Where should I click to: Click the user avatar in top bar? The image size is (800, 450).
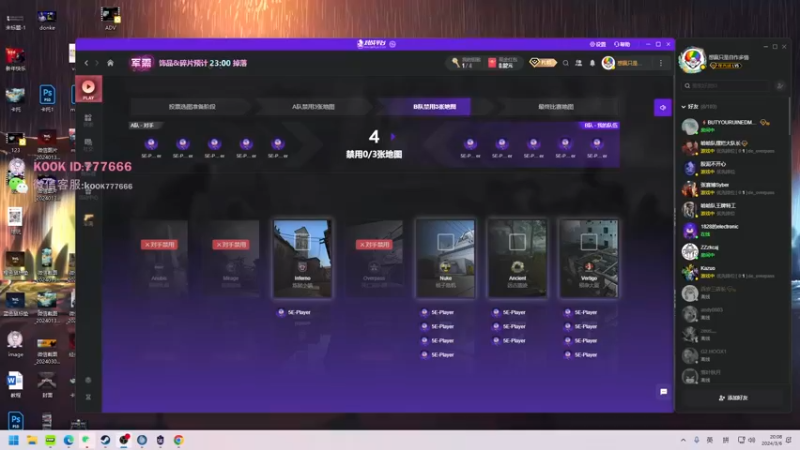tap(608, 63)
